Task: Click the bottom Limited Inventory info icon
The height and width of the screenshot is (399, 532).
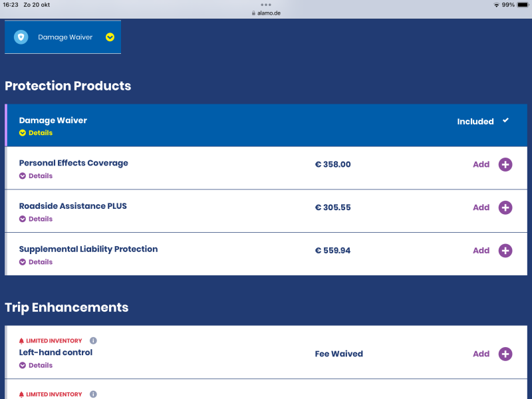Action: [93, 394]
